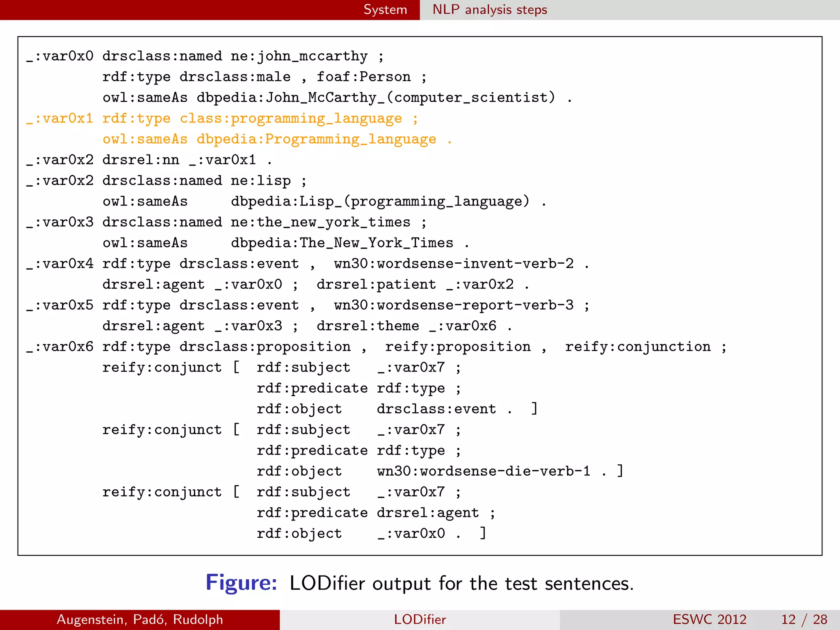
Task: Select the slide number 12 / 28
Action: pyautogui.click(x=804, y=619)
